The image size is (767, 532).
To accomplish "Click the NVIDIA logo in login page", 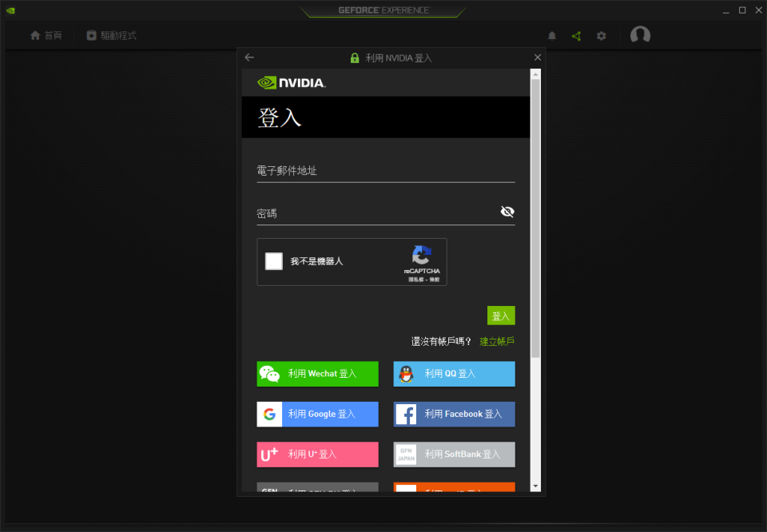I will tap(291, 82).
